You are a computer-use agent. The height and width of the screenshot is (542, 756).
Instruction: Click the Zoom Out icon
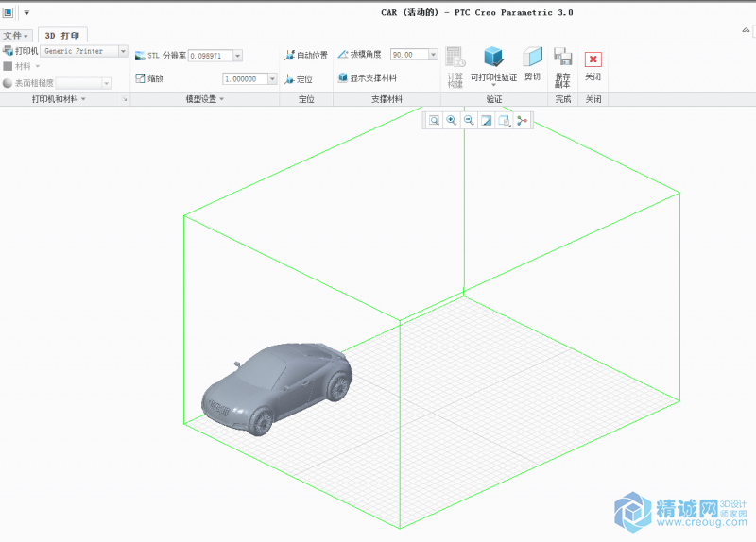coord(469,121)
